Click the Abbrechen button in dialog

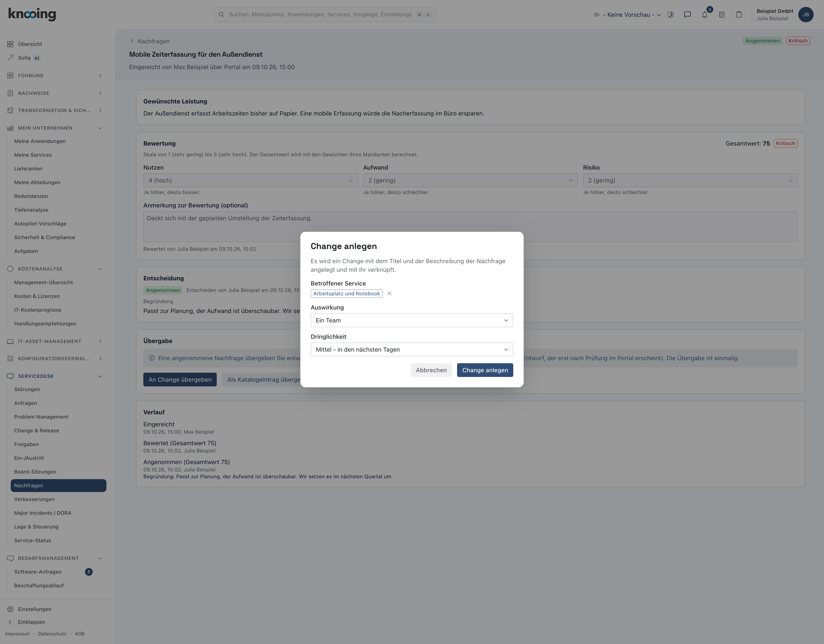(431, 370)
